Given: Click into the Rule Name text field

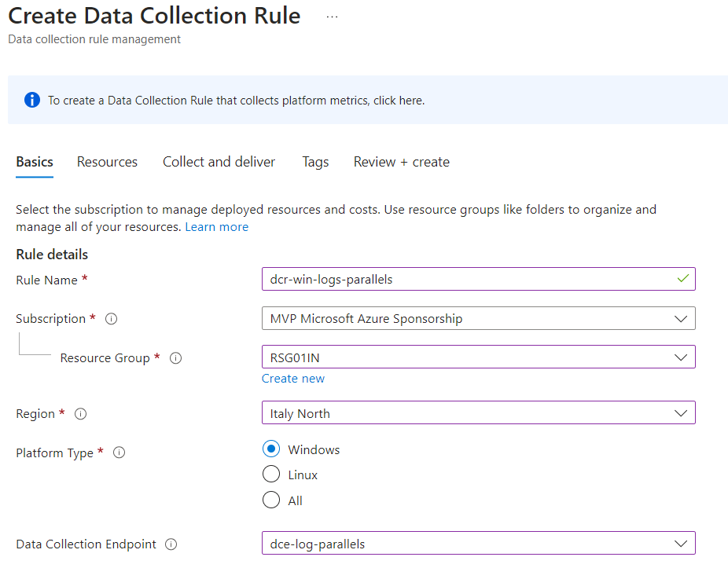Looking at the screenshot, I should [478, 279].
